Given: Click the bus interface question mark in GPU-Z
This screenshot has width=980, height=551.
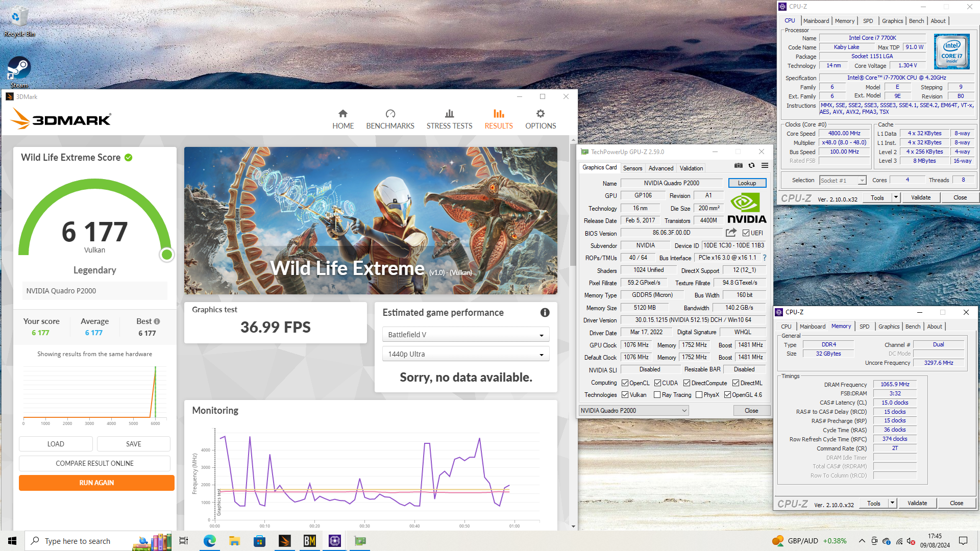Looking at the screenshot, I should click(x=765, y=258).
